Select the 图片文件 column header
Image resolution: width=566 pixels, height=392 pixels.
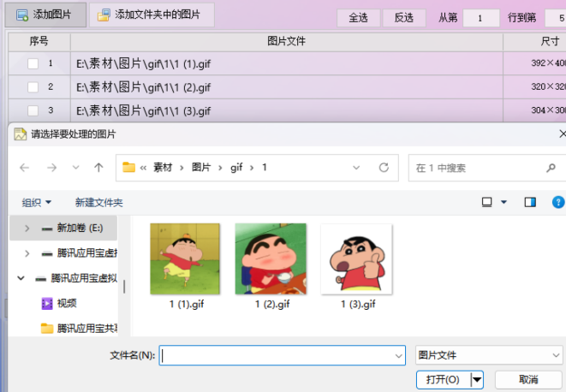click(287, 41)
